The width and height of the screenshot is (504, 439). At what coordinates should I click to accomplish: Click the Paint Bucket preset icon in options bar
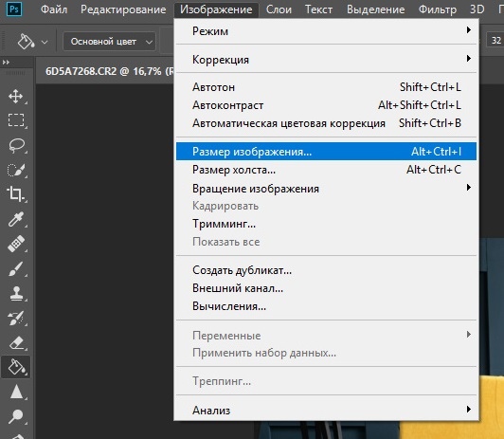(26, 41)
